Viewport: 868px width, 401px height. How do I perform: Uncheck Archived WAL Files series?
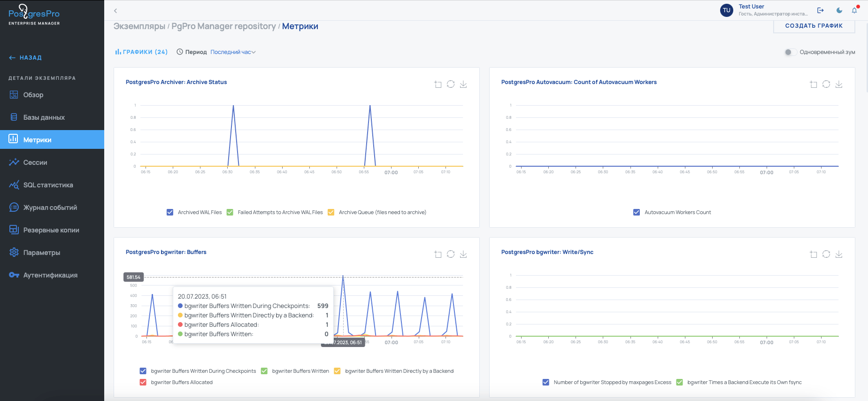(x=170, y=212)
